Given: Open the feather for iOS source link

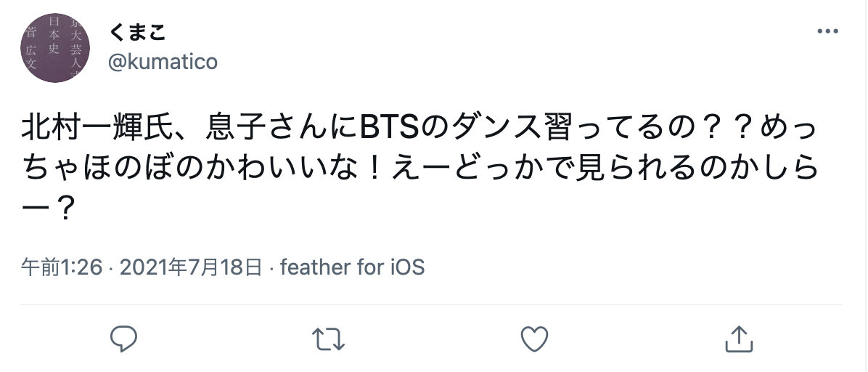Looking at the screenshot, I should [352, 267].
